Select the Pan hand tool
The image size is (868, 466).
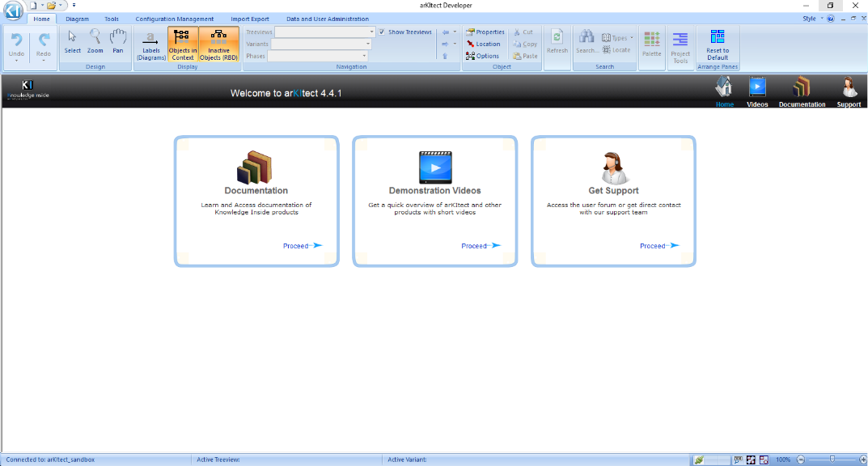[118, 41]
